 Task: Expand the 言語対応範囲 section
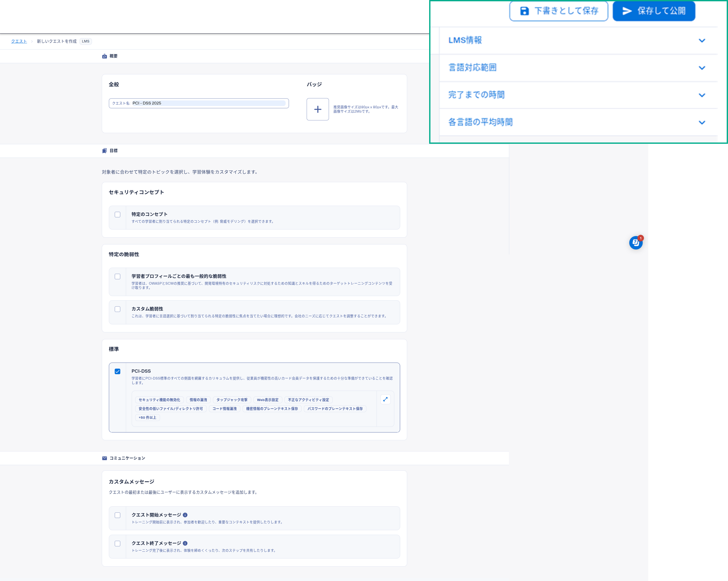pyautogui.click(x=578, y=68)
